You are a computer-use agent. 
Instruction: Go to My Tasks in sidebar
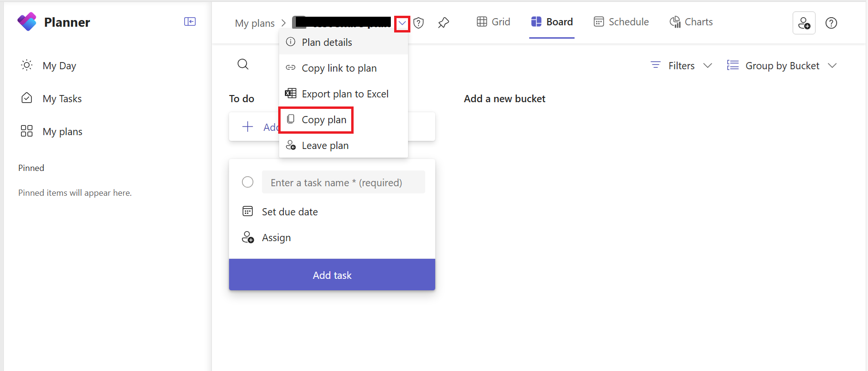51,98
